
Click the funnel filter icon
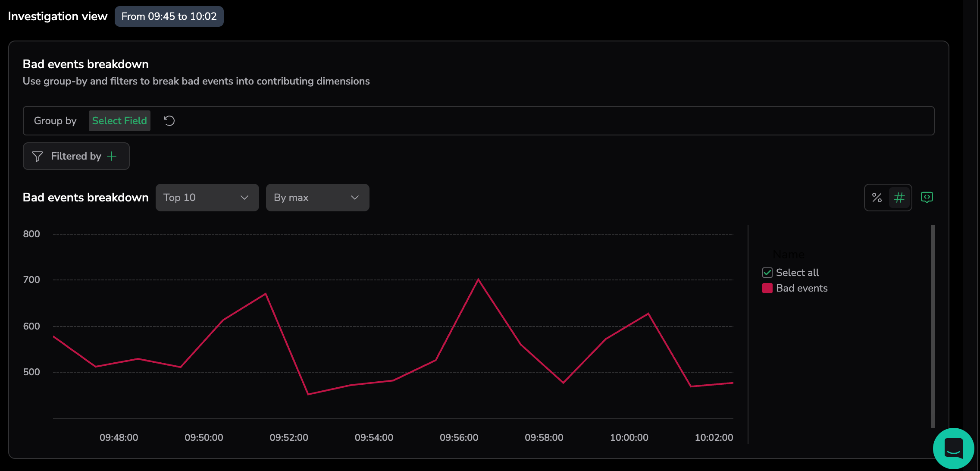coord(38,156)
